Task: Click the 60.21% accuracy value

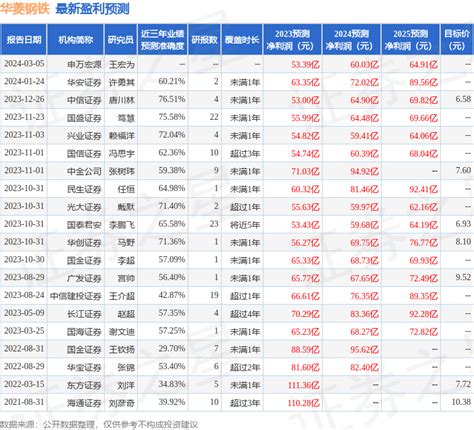Action: (172, 82)
